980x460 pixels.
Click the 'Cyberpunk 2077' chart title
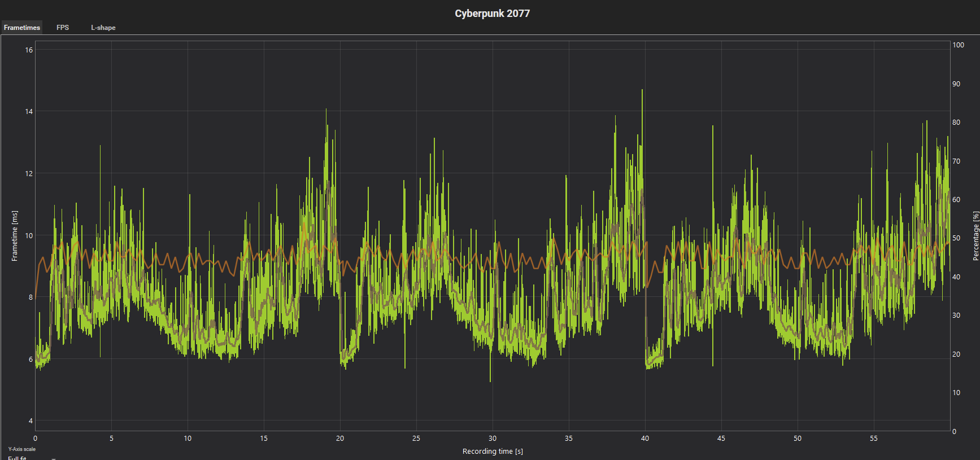pyautogui.click(x=492, y=14)
